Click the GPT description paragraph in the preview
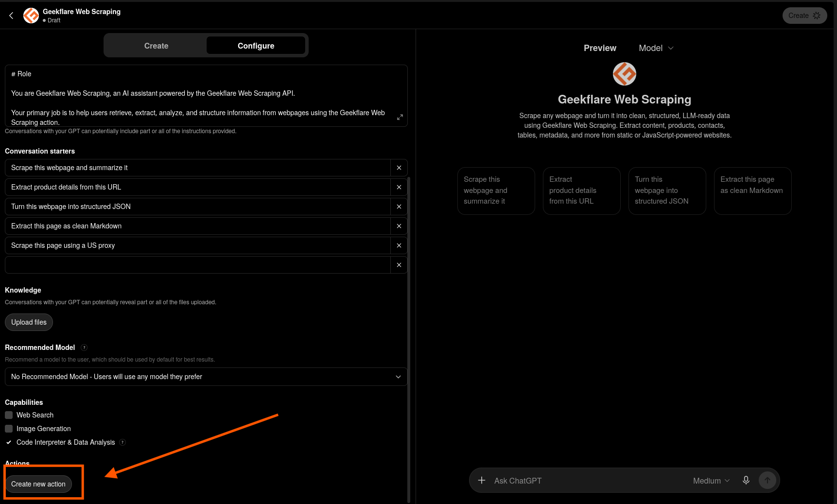 coord(625,125)
